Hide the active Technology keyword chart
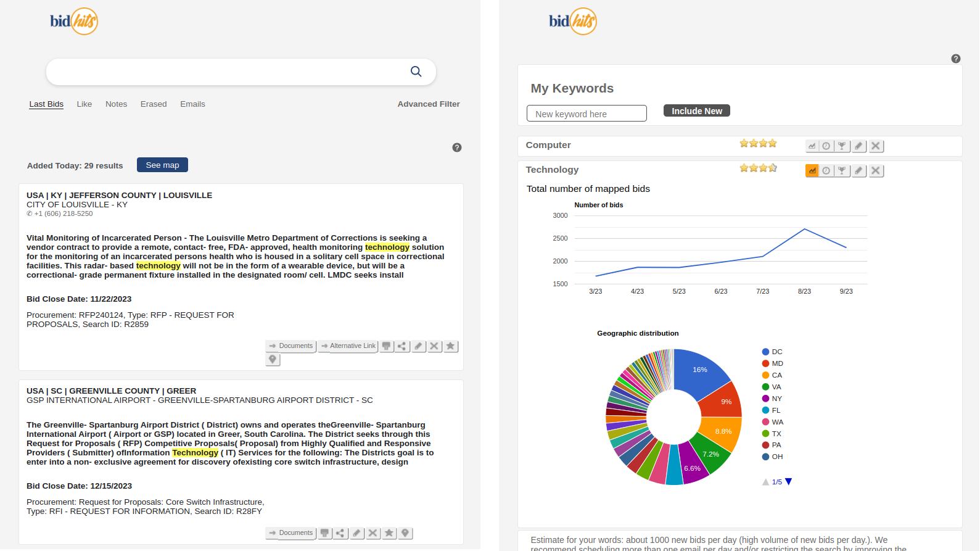The width and height of the screenshot is (980, 551). tap(812, 171)
